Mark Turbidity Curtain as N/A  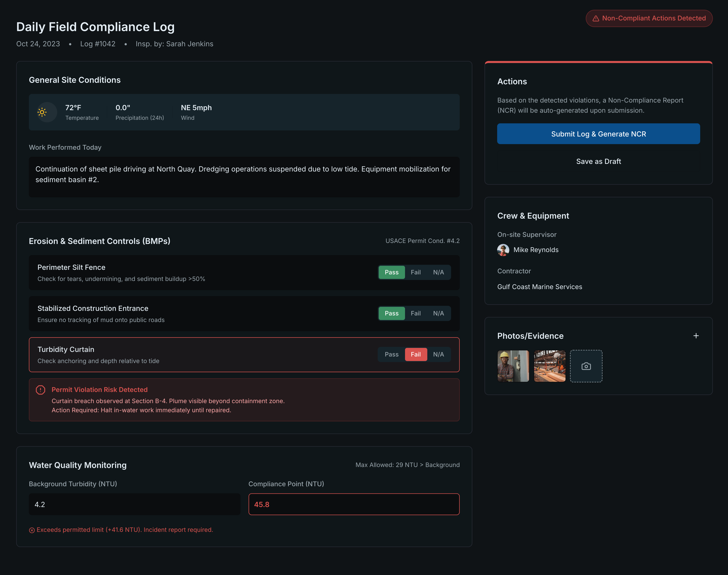click(x=438, y=354)
